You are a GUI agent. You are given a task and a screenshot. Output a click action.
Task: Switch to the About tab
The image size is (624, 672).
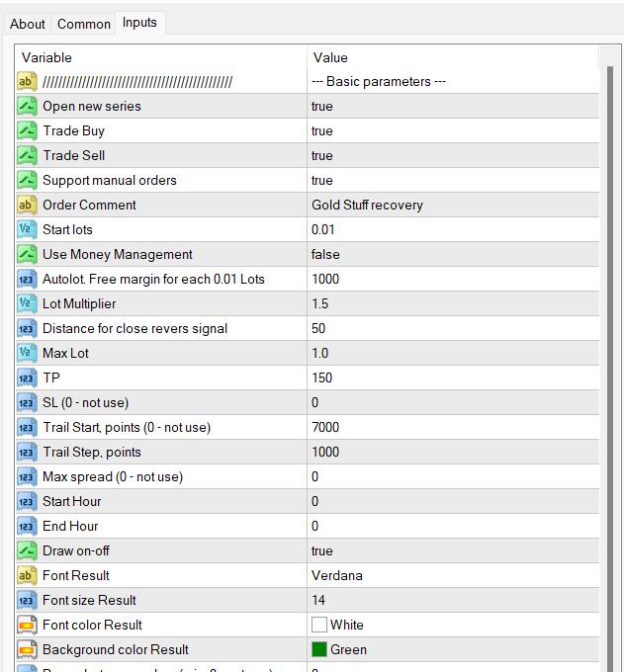(x=28, y=24)
